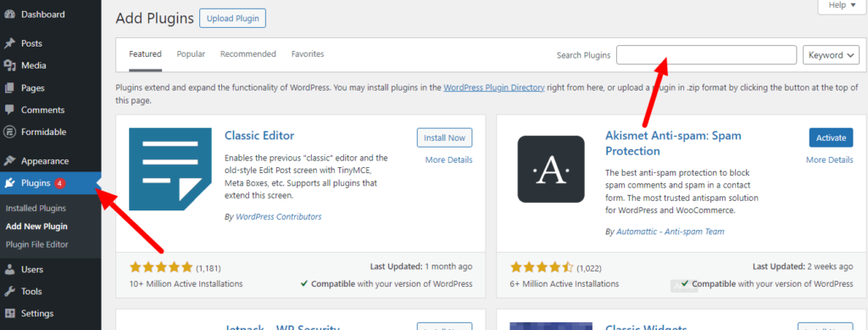Click the '10+ Million Active Installations' text
868x330 pixels.
click(186, 284)
